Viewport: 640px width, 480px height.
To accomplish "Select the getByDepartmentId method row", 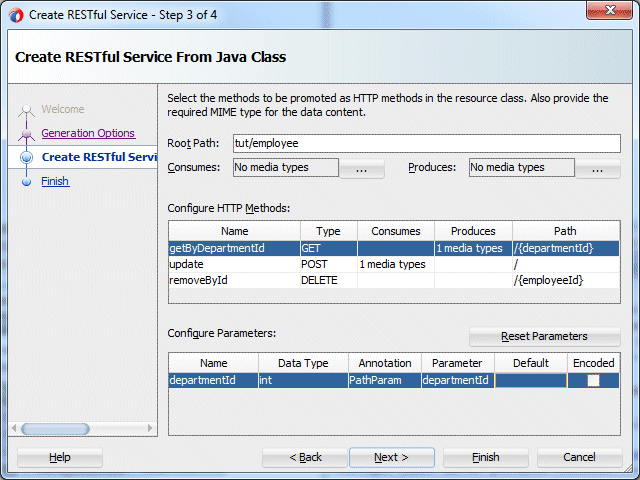I will click(x=394, y=248).
